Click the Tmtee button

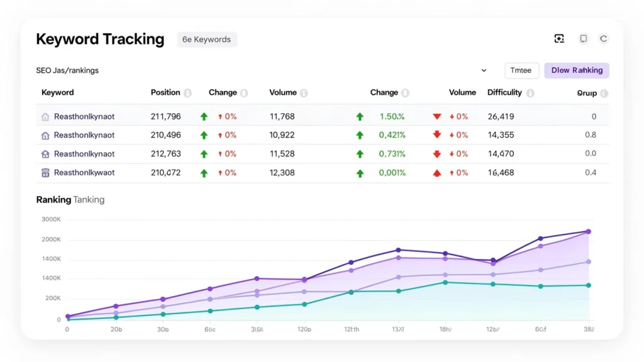pos(521,70)
